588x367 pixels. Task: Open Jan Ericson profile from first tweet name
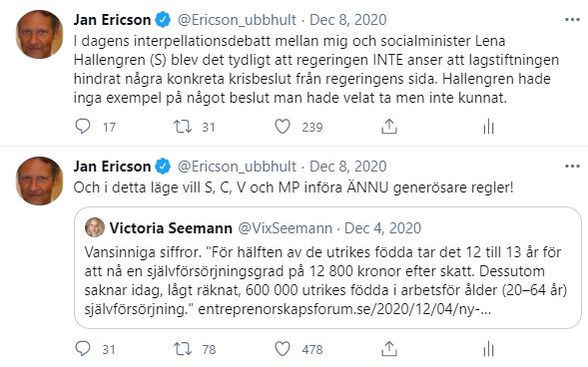click(112, 20)
